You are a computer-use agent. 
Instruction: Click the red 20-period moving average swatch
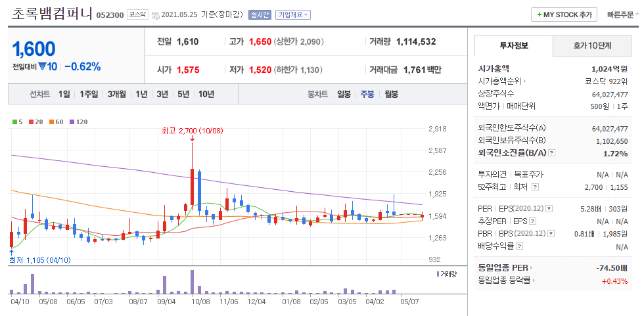pyautogui.click(x=31, y=122)
